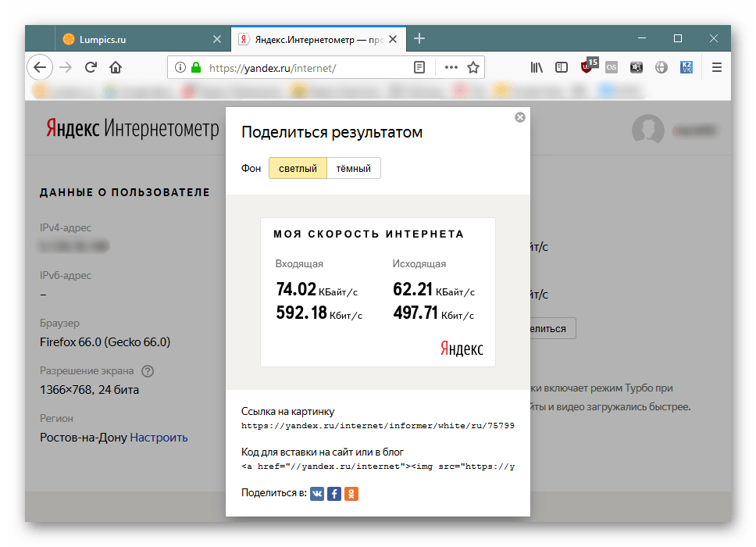Click the Firefox 66.0 (Gecko 66.0) text
756x547 pixels.
click(105, 342)
